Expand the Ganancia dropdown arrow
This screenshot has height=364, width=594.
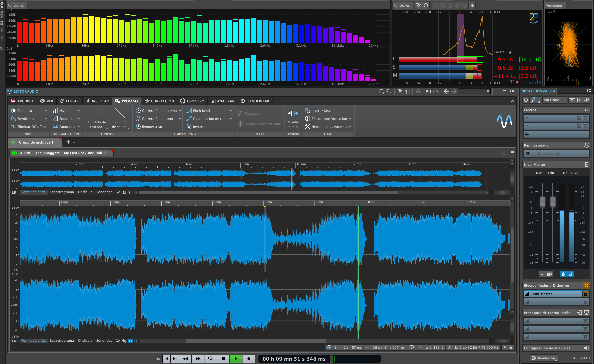click(46, 111)
